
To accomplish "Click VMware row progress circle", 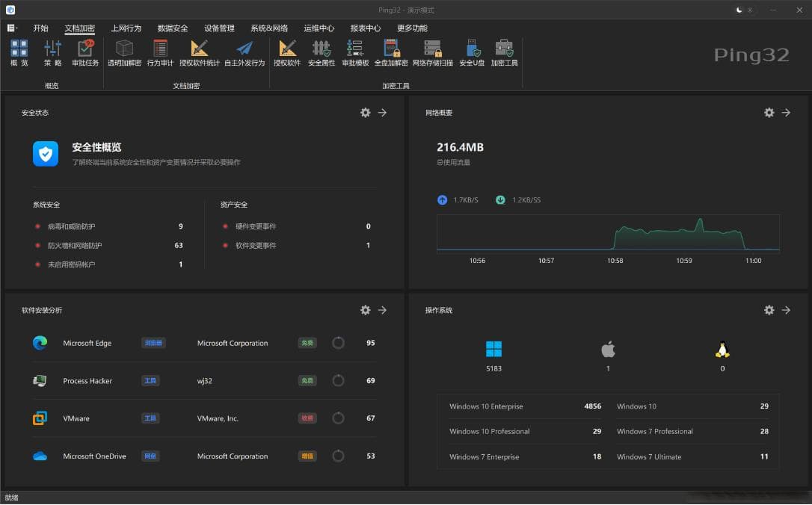I will (x=338, y=418).
